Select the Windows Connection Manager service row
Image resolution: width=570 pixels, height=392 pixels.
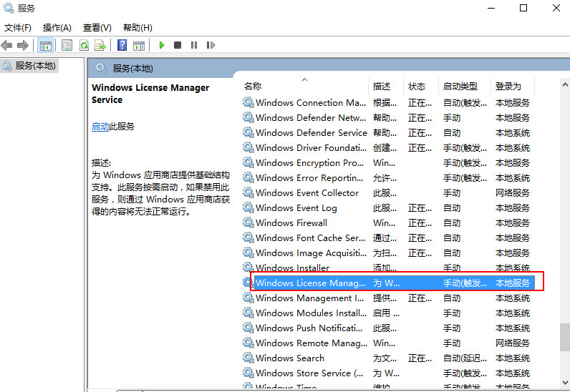pyautogui.click(x=388, y=103)
